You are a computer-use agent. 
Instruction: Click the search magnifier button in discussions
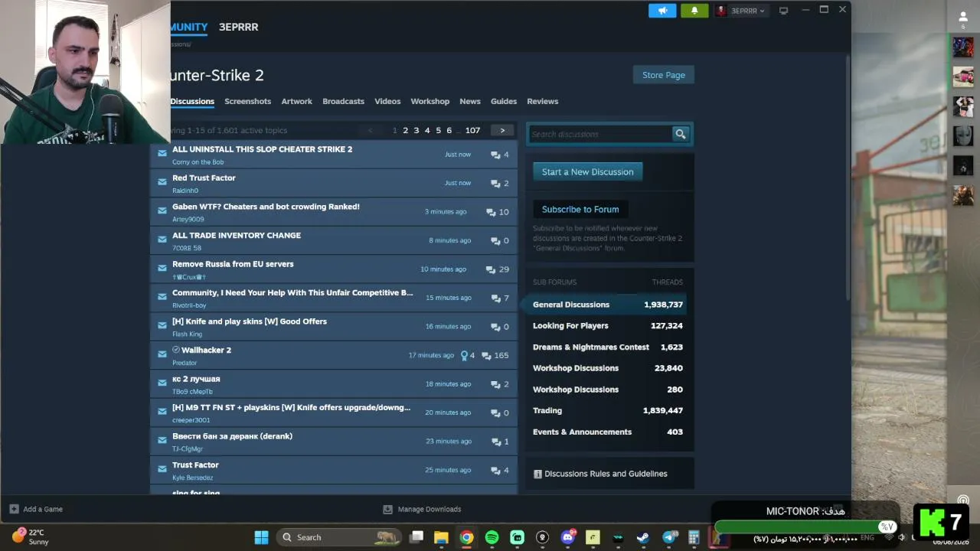coord(680,134)
